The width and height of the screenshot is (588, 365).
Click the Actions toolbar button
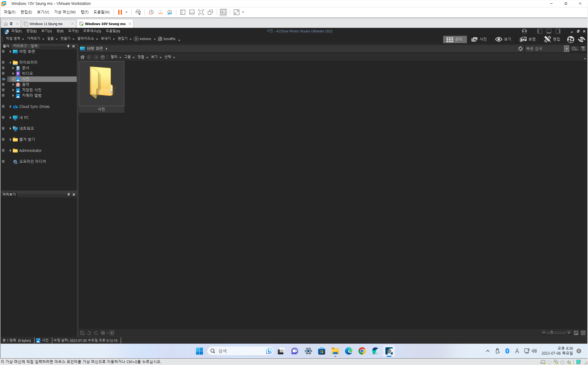tap(145, 39)
